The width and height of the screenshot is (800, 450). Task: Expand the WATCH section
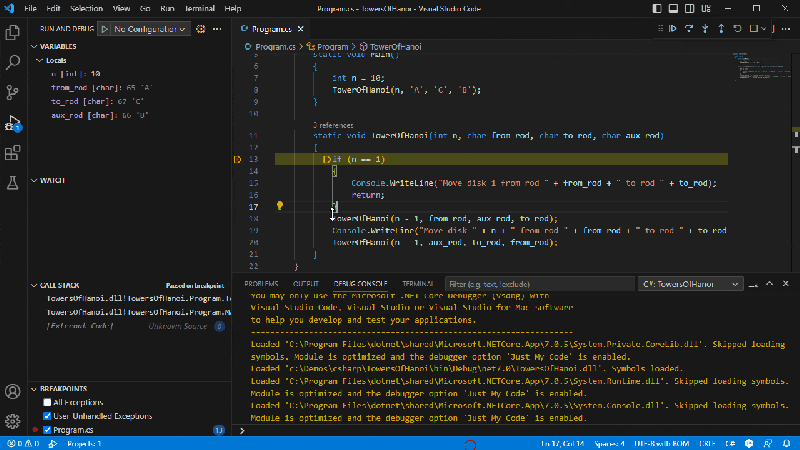[34, 181]
